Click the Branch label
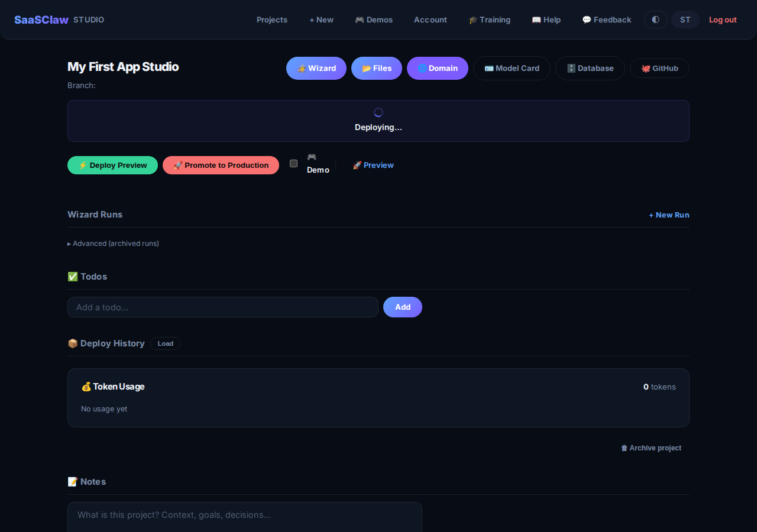This screenshot has width=757, height=532. (82, 85)
